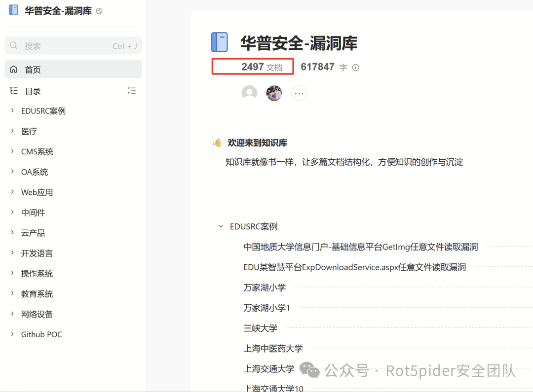Click the public-status icon beside sidebar title
Viewport: 533px width, 392px height.
tap(99, 11)
